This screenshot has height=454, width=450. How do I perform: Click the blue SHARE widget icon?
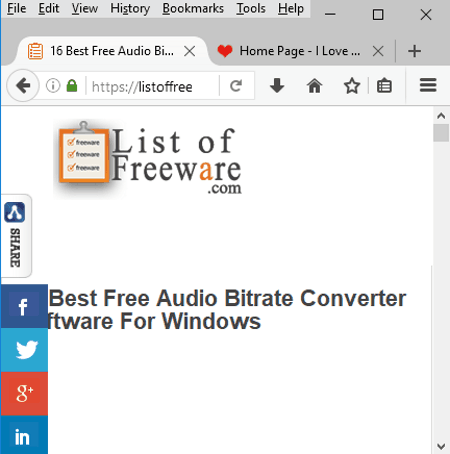coord(15,212)
